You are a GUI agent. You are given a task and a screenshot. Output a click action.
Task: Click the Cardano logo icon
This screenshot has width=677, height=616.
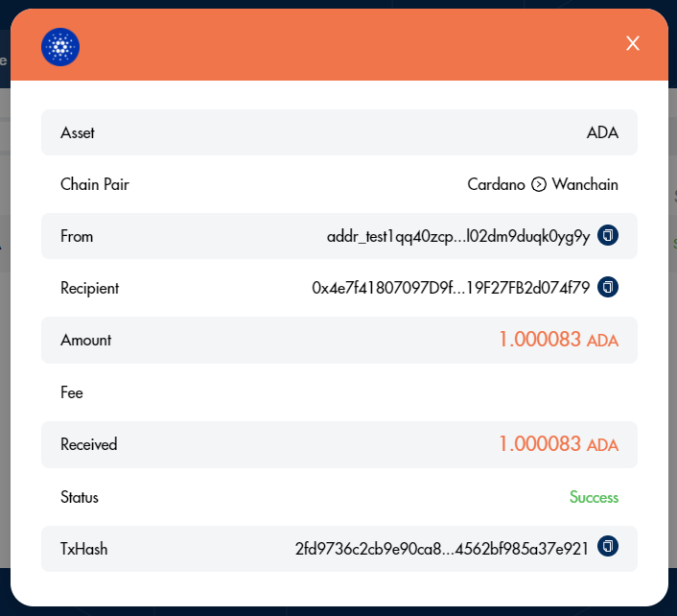tap(60, 47)
